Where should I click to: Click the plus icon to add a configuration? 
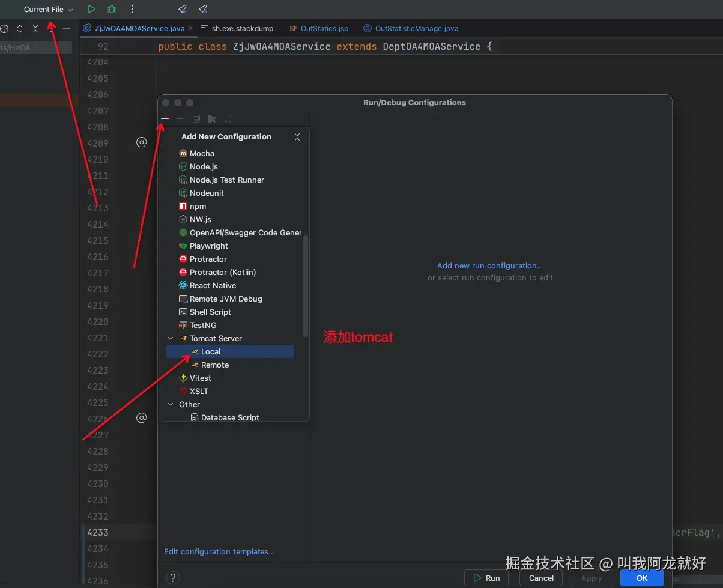coord(165,119)
